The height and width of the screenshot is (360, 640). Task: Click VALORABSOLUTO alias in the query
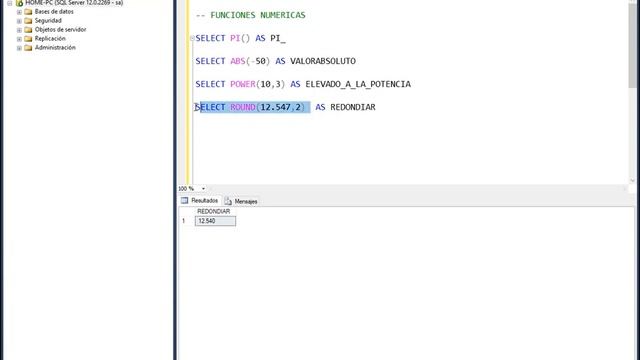pyautogui.click(x=323, y=61)
